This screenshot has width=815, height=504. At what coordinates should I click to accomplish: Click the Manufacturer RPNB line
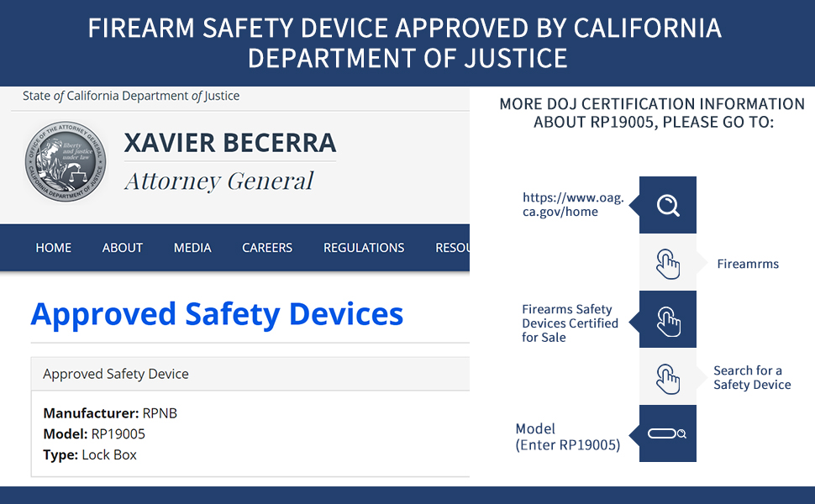[x=110, y=413]
